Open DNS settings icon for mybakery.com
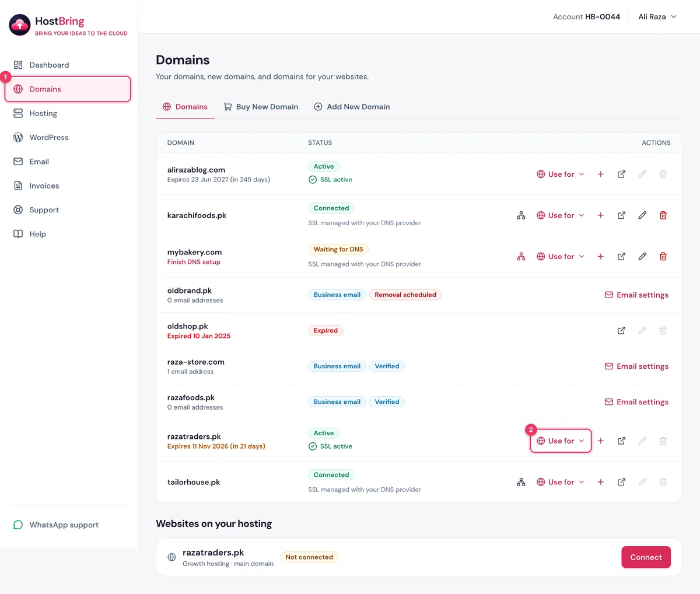Image resolution: width=700 pixels, height=594 pixels. [x=521, y=257]
